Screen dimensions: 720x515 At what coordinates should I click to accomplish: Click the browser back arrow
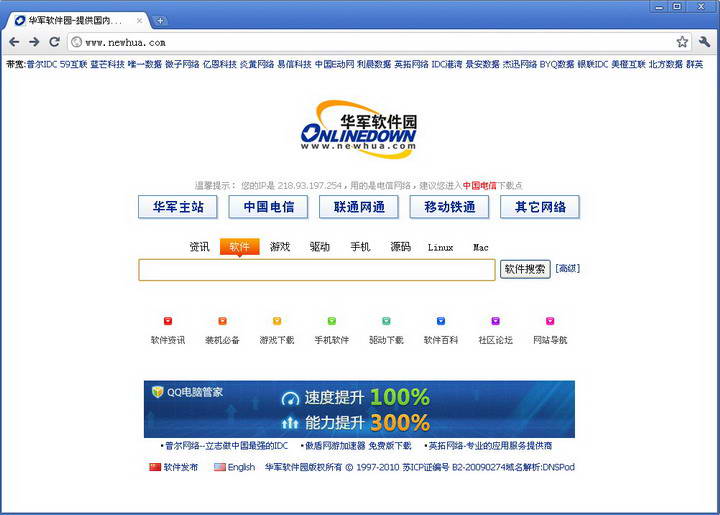coord(14,42)
